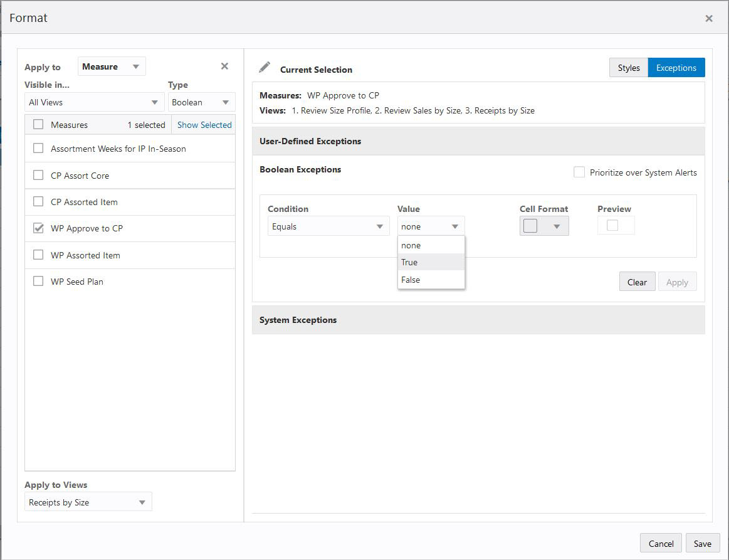Close the Format dialog using the X
Viewport: 729px width, 560px height.
tap(708, 18)
